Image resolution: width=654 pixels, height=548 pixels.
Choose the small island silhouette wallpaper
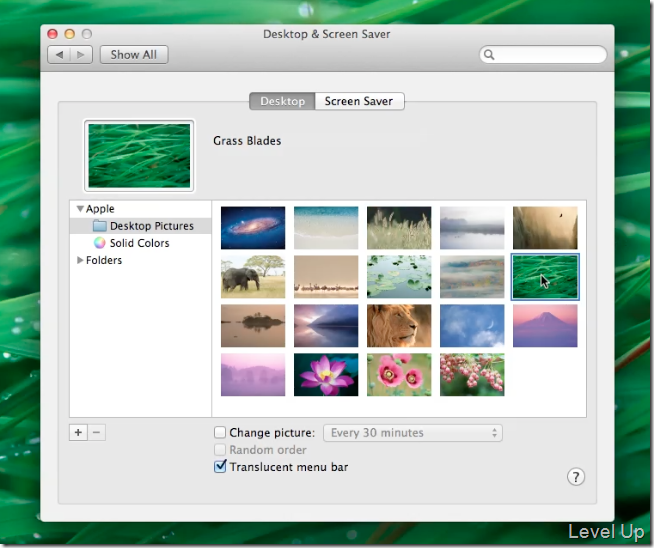click(x=253, y=326)
